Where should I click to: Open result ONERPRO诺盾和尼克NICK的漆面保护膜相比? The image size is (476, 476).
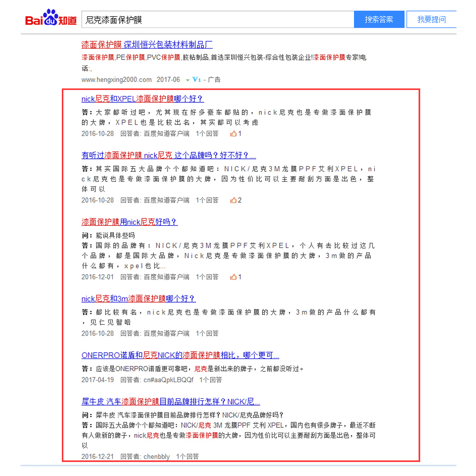(180, 355)
